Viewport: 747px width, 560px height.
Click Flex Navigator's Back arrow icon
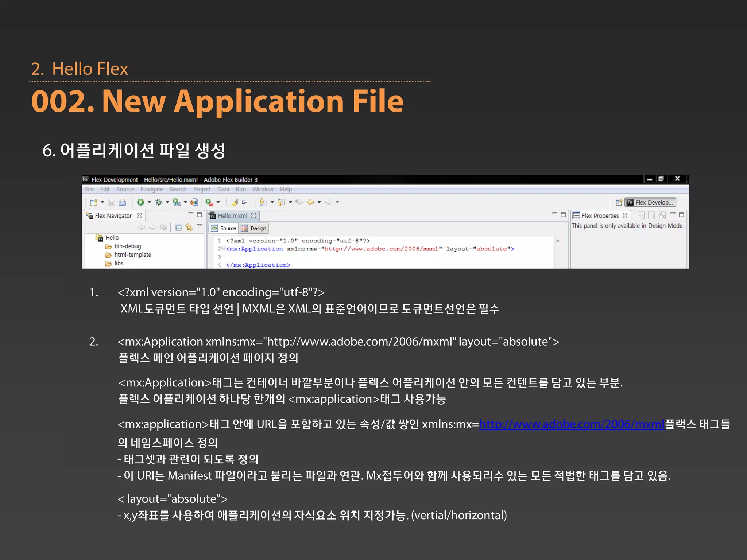pos(142,228)
